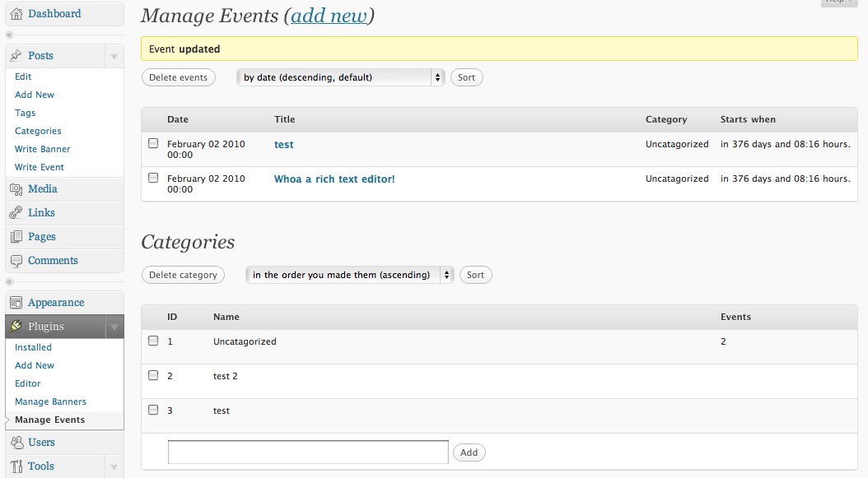Tick the checkbox for category 'test 2'
868x478 pixels.
tap(153, 375)
